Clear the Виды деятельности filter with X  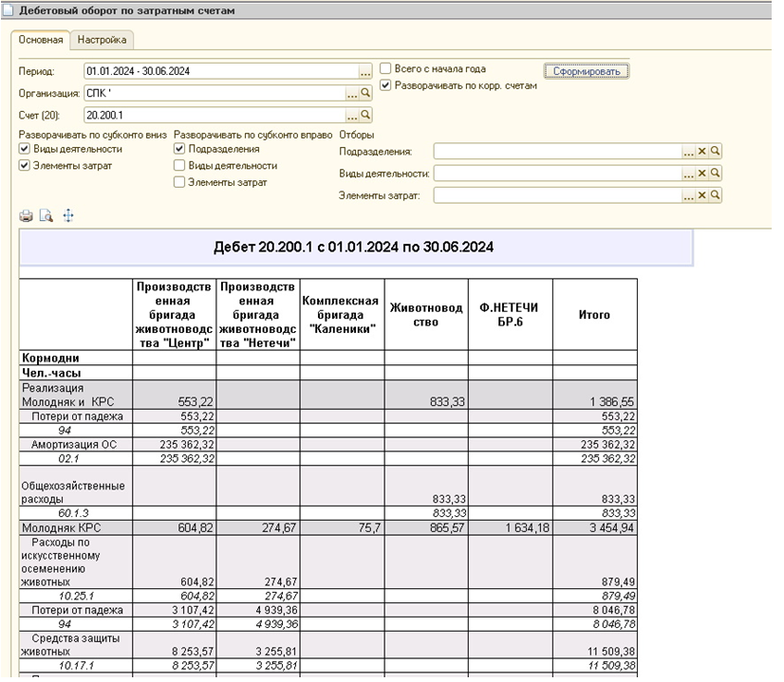pos(702,173)
